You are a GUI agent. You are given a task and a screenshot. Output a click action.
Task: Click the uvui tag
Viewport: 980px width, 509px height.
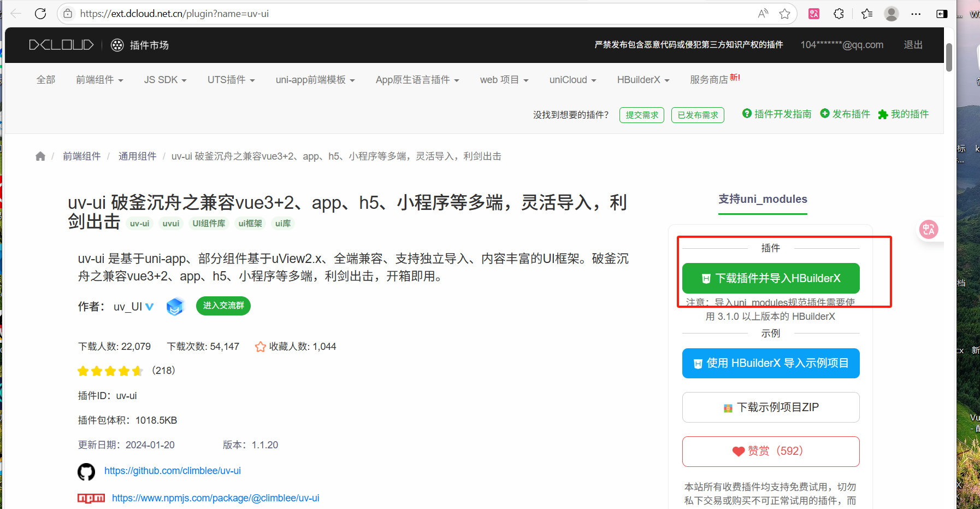pos(171,223)
